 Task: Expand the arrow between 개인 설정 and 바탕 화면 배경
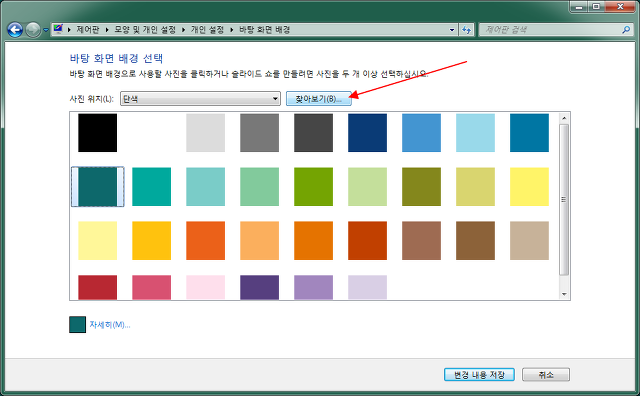[231, 29]
